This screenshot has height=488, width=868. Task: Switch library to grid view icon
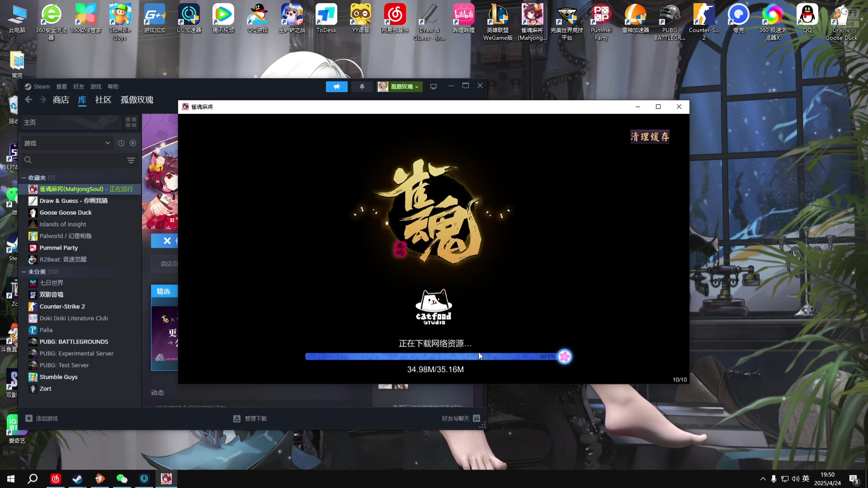point(131,122)
